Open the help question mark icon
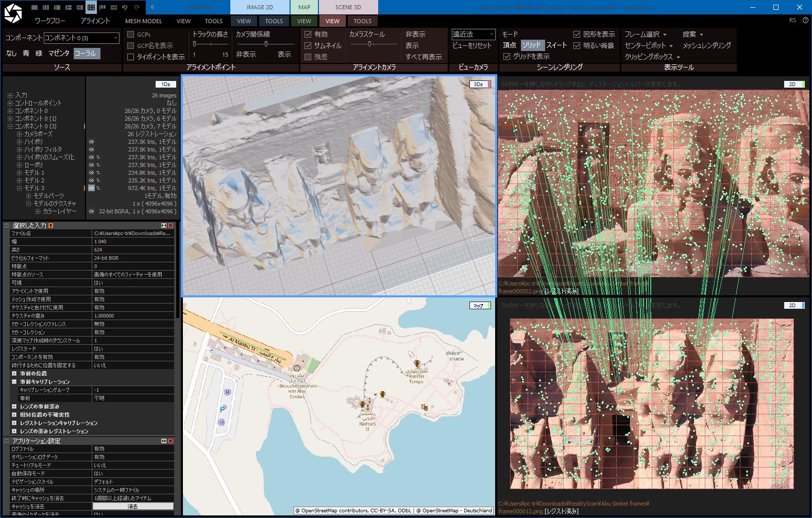 point(805,21)
